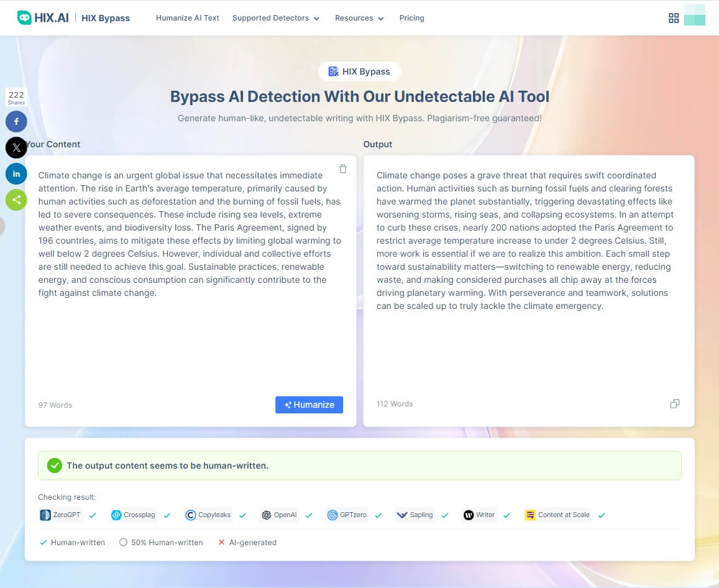Click checkmark next to Crossplag
The height and width of the screenshot is (588, 719).
click(167, 515)
